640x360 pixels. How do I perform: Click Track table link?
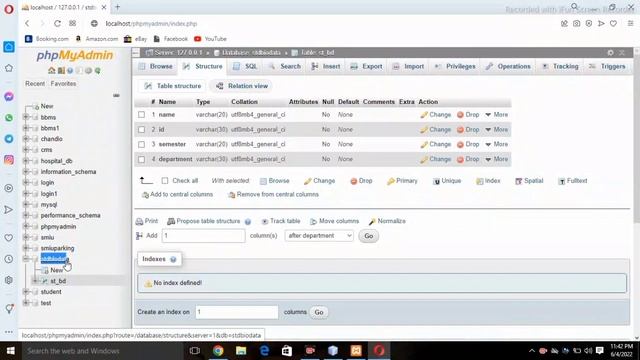(281, 221)
